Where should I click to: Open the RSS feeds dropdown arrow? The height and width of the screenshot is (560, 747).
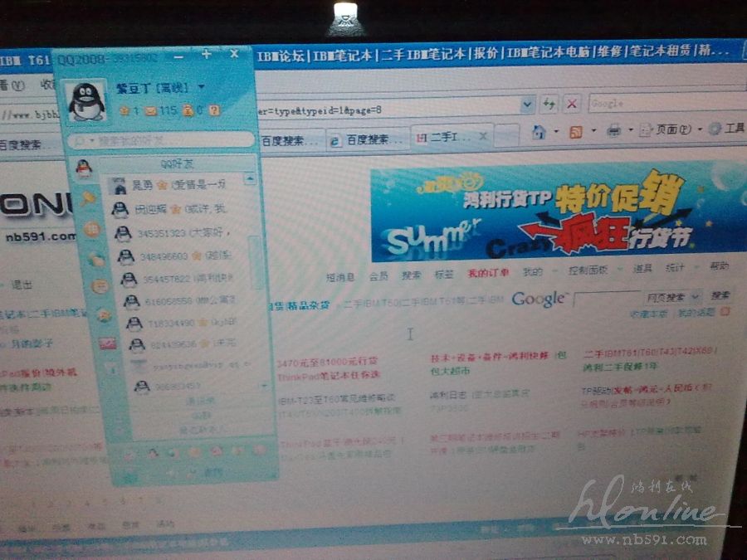tap(593, 130)
